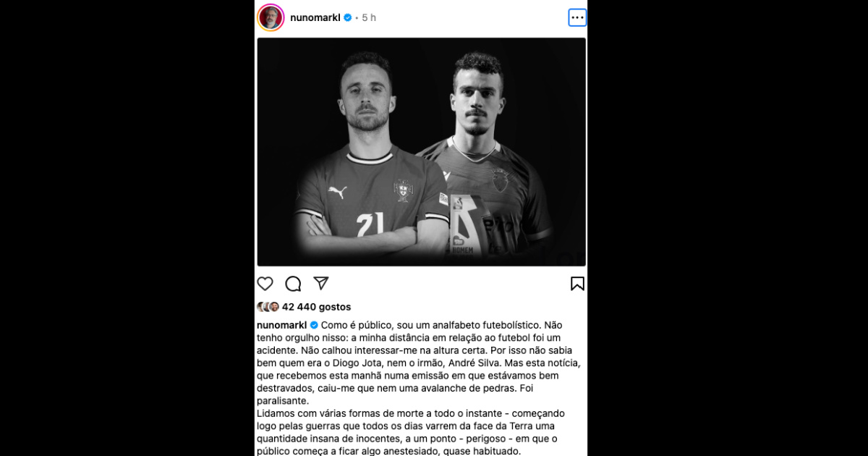Open nunomarkl username in the caption
Screen dimensions: 868x456
(282, 325)
